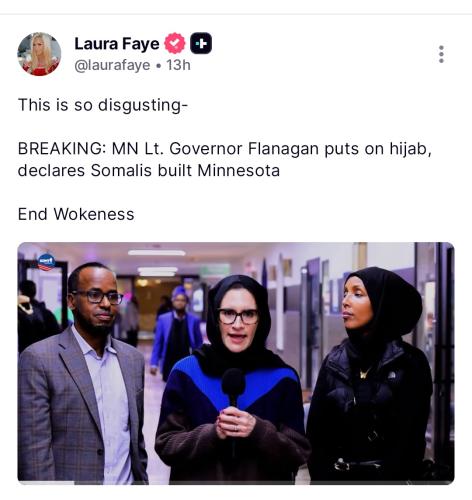Click the dark plus subscriber badge
This screenshot has height=500, width=472.
pos(201,43)
